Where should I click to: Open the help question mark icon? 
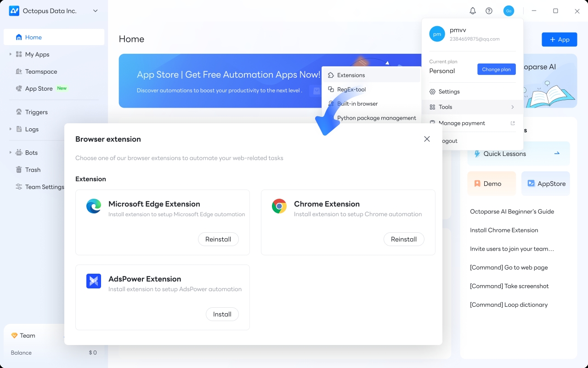point(489,11)
